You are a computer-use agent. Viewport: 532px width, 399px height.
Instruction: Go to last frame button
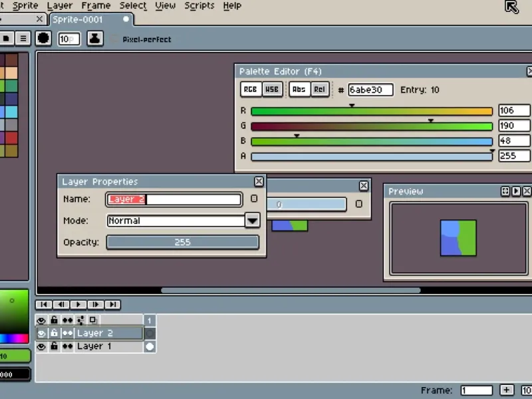tap(112, 305)
